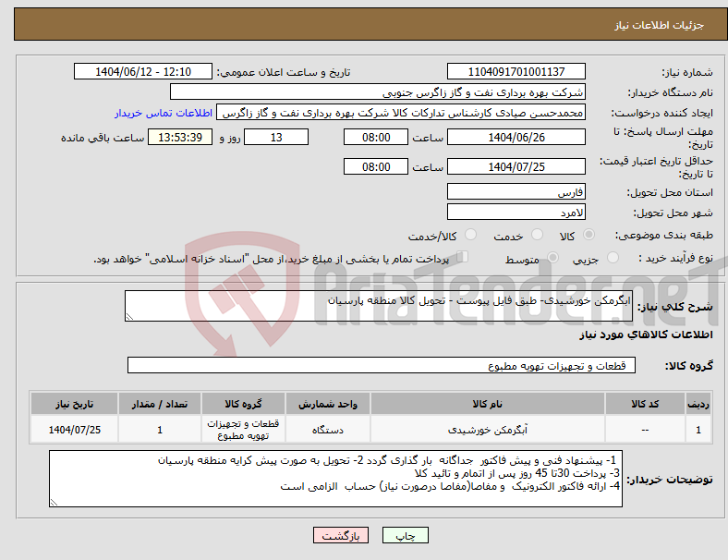Image resolution: width=728 pixels, height=560 pixels.
Task: Click the announcement date field 1404/06/12 - 12:10
Action: point(143,72)
